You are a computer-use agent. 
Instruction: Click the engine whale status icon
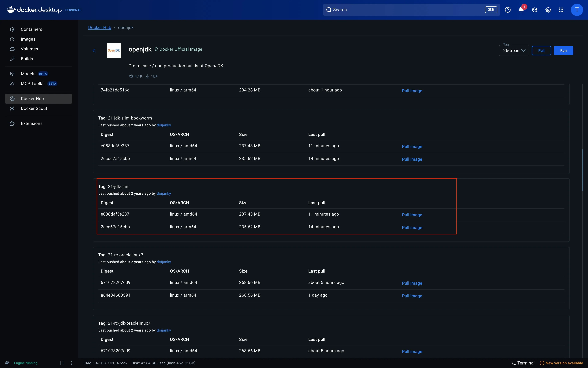[x=7, y=363]
